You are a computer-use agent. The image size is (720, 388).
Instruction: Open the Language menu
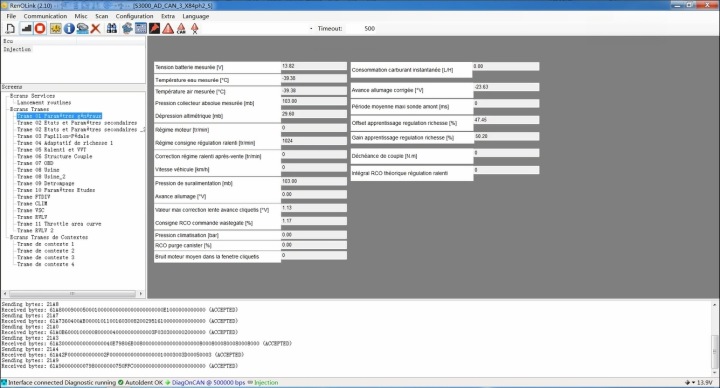[x=196, y=16]
